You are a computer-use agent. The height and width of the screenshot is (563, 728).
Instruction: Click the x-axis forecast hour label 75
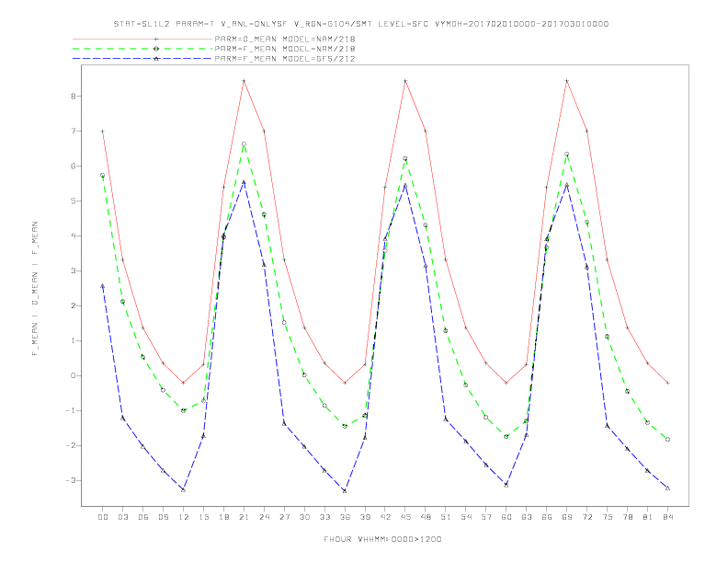[608, 517]
